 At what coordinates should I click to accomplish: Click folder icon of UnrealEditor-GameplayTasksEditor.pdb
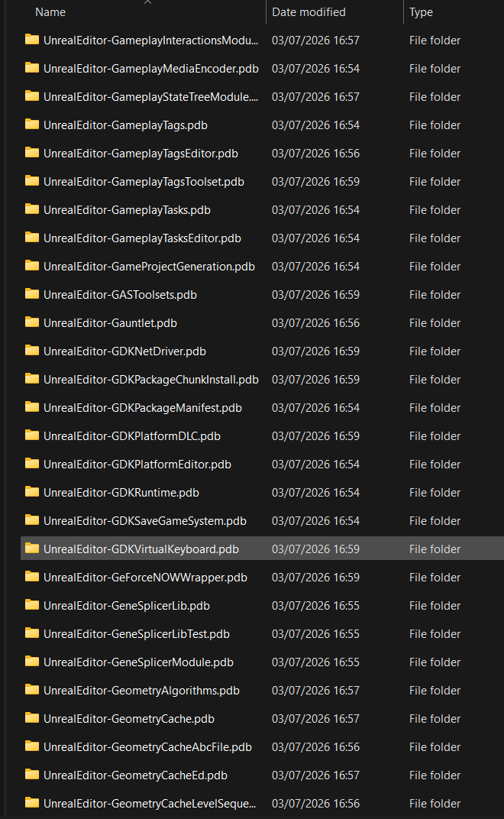32,237
